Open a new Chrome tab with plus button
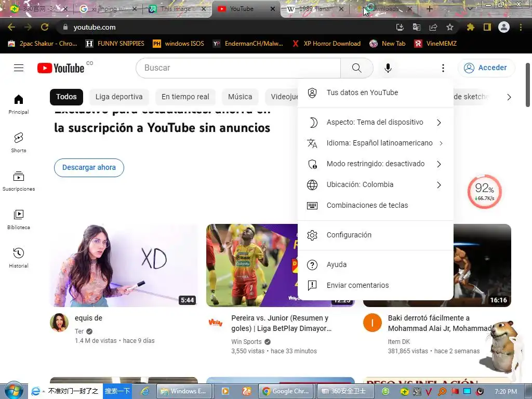The width and height of the screenshot is (532, 399). point(429,9)
